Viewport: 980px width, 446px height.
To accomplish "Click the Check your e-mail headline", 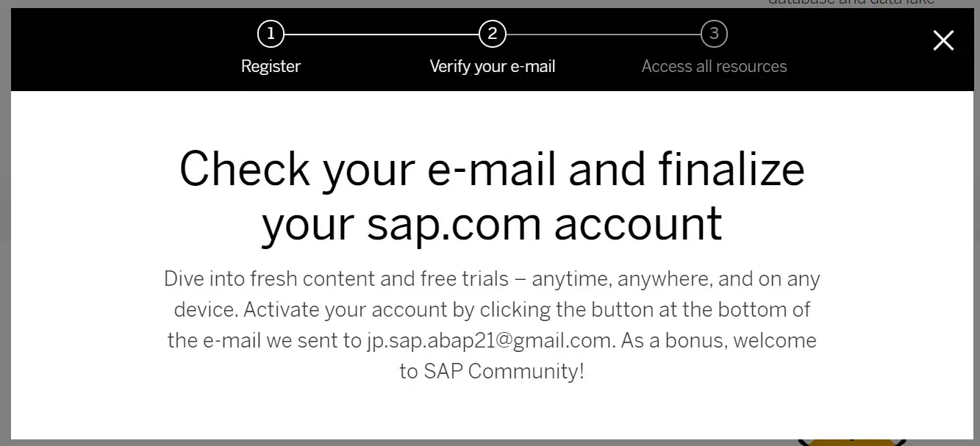I will pos(492,196).
